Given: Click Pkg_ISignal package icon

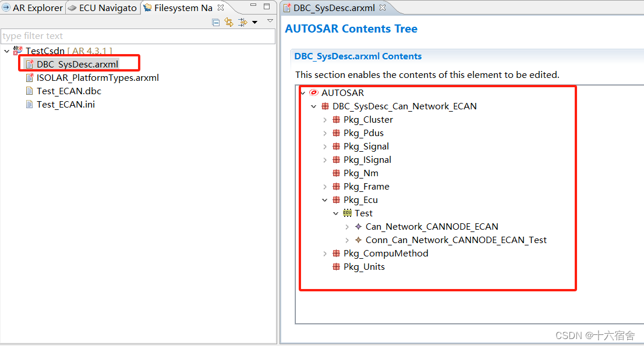Looking at the screenshot, I should pos(336,160).
